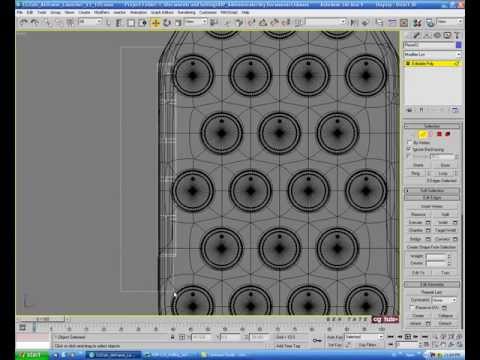Collapse the Selection rollout header
Screen dimensions: 480x360
pyautogui.click(x=432, y=126)
